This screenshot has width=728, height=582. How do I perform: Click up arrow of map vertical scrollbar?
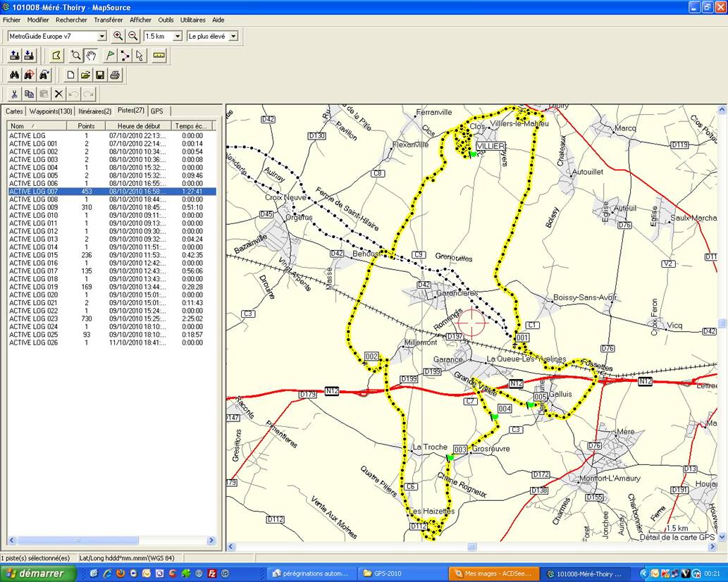pos(722,110)
